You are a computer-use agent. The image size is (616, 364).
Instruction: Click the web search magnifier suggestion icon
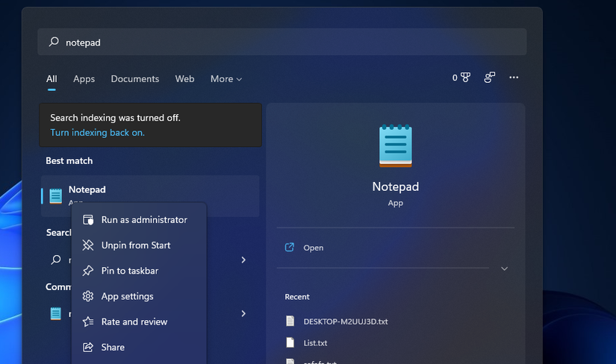click(x=56, y=260)
